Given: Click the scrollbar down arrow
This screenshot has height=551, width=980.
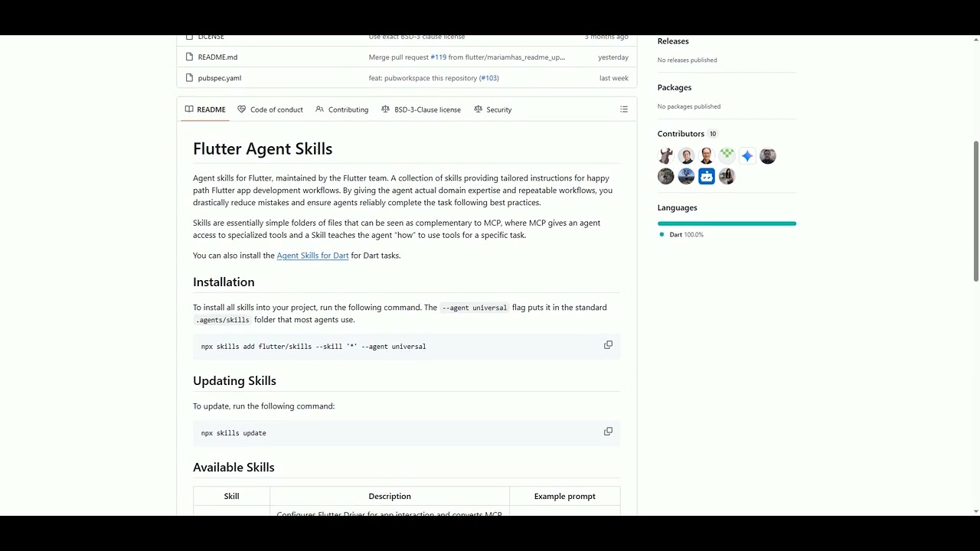Looking at the screenshot, I should 975,511.
